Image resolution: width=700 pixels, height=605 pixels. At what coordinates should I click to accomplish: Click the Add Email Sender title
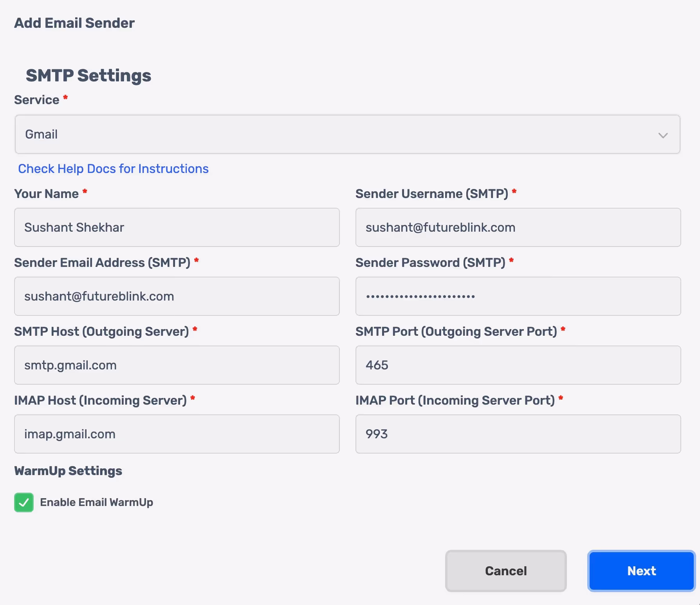point(74,23)
